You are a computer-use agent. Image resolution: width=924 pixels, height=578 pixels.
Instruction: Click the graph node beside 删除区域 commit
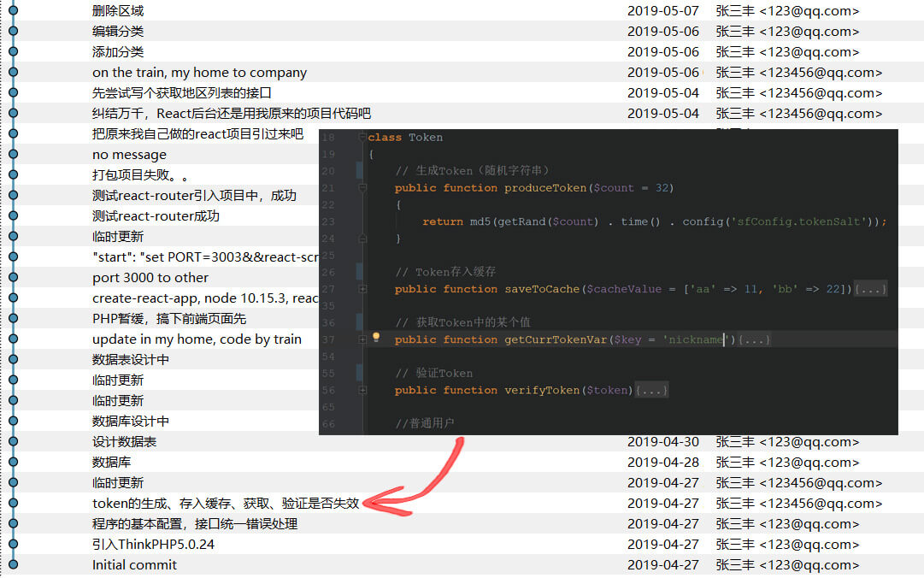(x=13, y=11)
